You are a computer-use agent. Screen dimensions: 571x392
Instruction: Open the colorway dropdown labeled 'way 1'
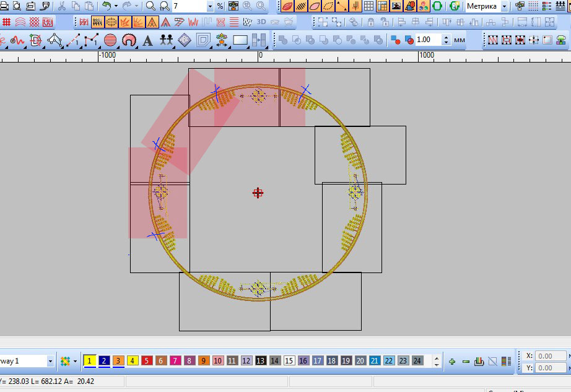(50, 361)
